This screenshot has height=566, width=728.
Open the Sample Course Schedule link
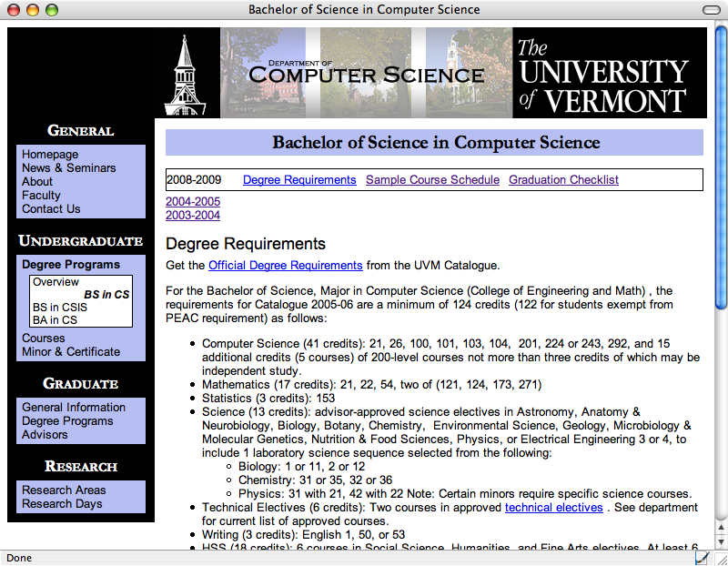coord(433,179)
